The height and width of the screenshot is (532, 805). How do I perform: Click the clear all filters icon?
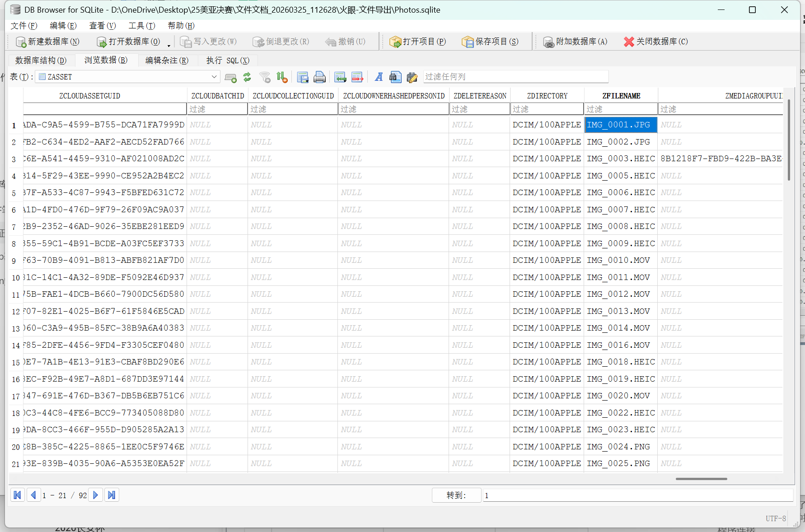pyautogui.click(x=265, y=77)
